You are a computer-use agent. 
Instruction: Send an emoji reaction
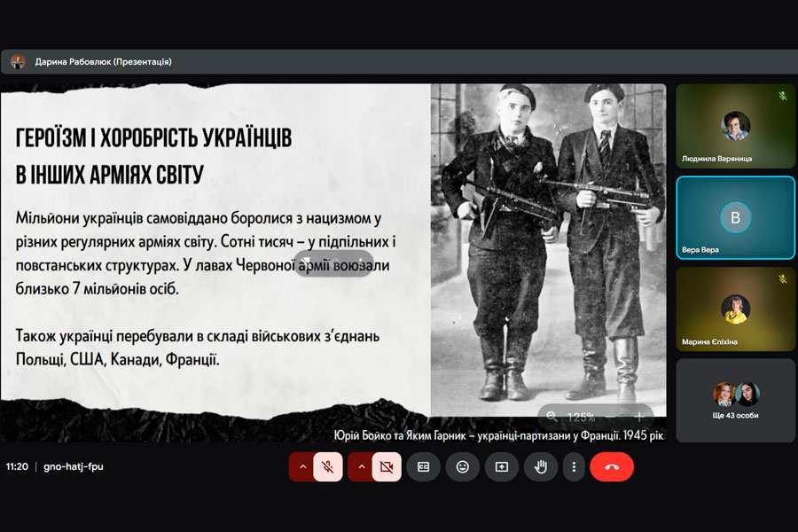(x=462, y=466)
